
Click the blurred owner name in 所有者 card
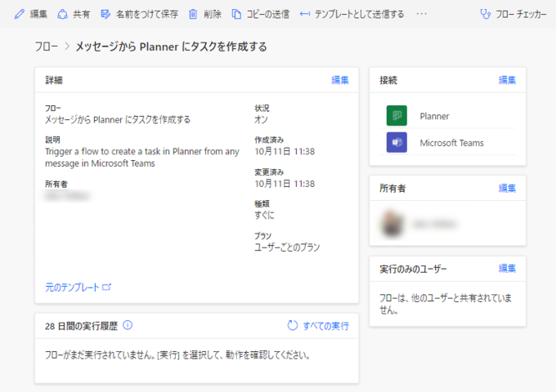click(x=434, y=224)
